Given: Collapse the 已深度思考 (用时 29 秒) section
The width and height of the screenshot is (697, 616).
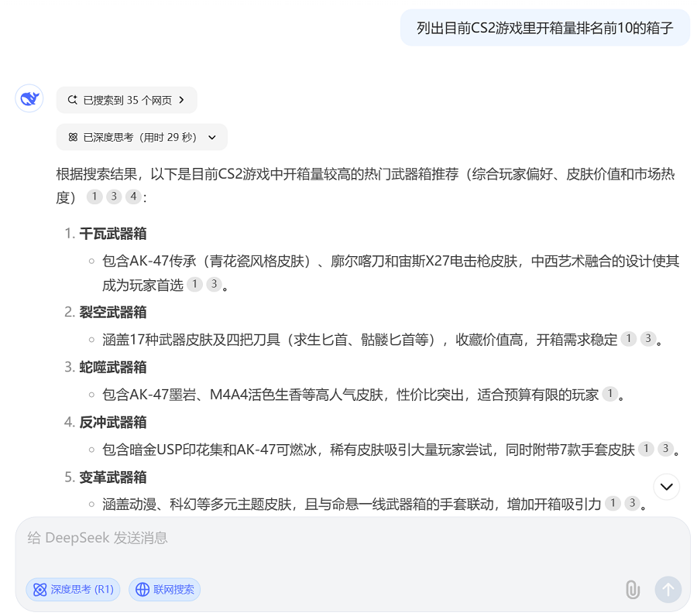Looking at the screenshot, I should point(142,137).
